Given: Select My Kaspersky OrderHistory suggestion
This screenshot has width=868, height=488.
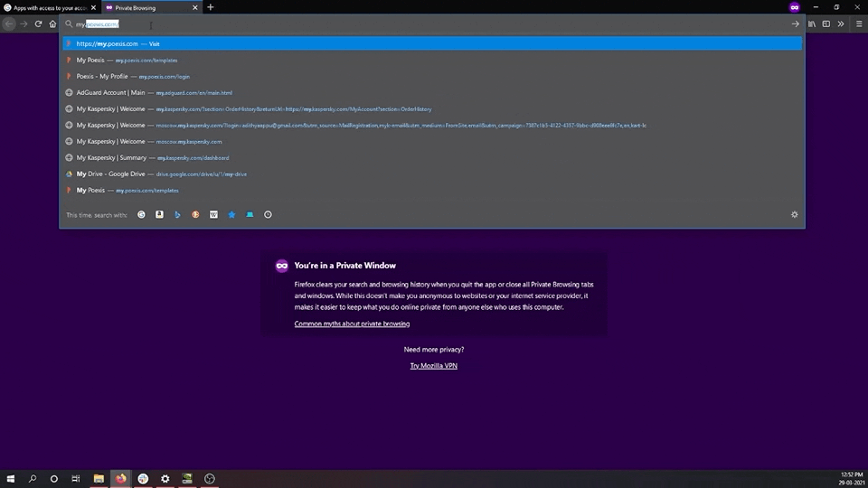Looking at the screenshot, I should pyautogui.click(x=432, y=109).
